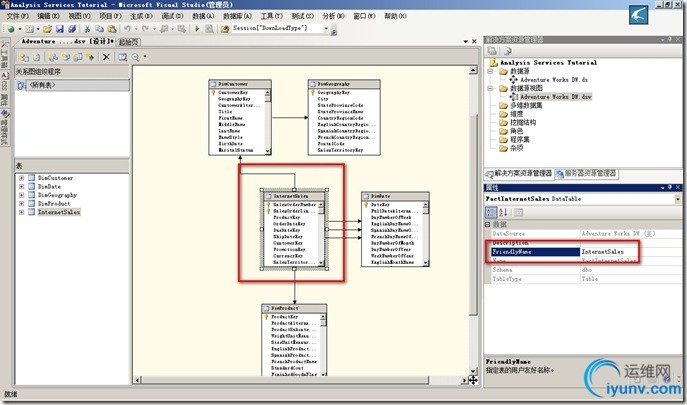Image resolution: width=687 pixels, height=405 pixels.
Task: Collapse the 数据 category in Properties grid
Action: pyautogui.click(x=488, y=224)
